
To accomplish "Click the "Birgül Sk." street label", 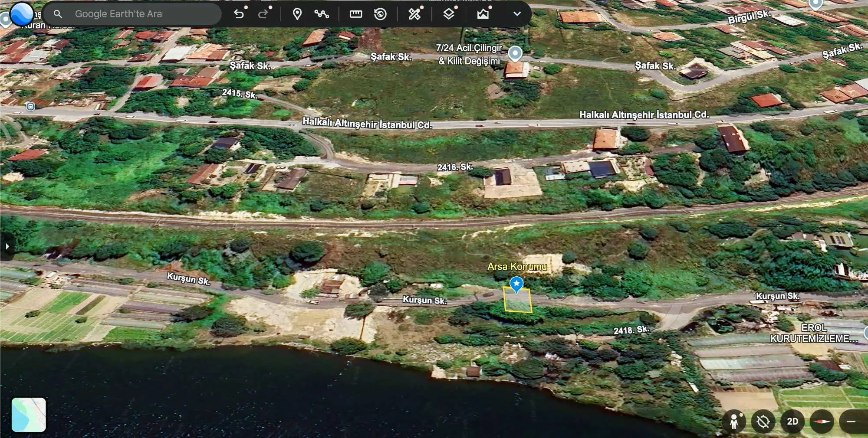I will pyautogui.click(x=750, y=17).
